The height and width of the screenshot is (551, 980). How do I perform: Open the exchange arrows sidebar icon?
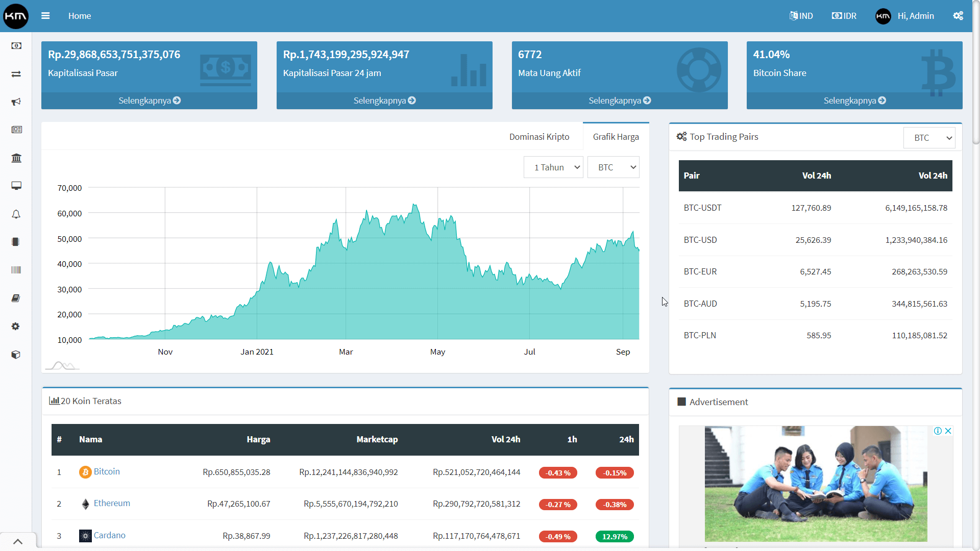[x=16, y=74]
